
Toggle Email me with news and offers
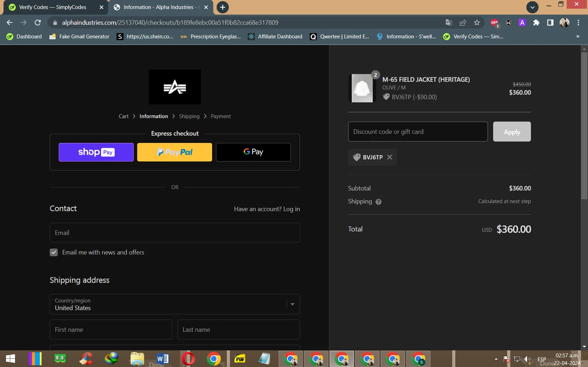[x=54, y=253]
